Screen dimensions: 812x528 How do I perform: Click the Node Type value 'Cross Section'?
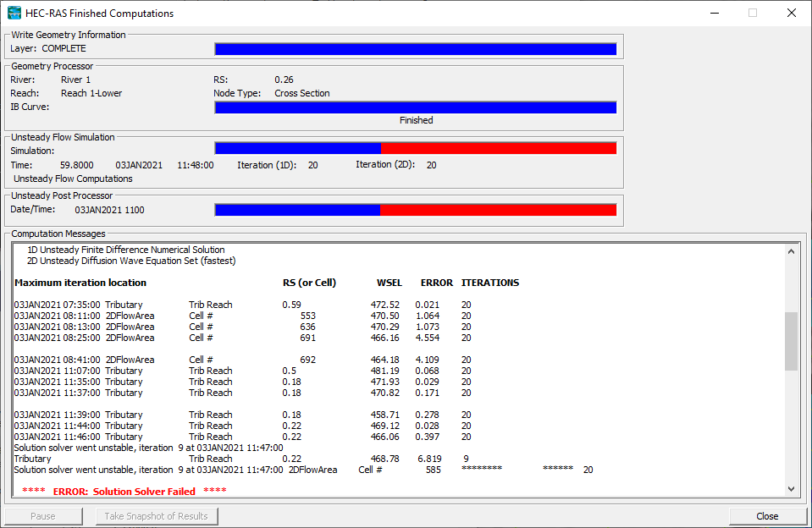pyautogui.click(x=302, y=93)
